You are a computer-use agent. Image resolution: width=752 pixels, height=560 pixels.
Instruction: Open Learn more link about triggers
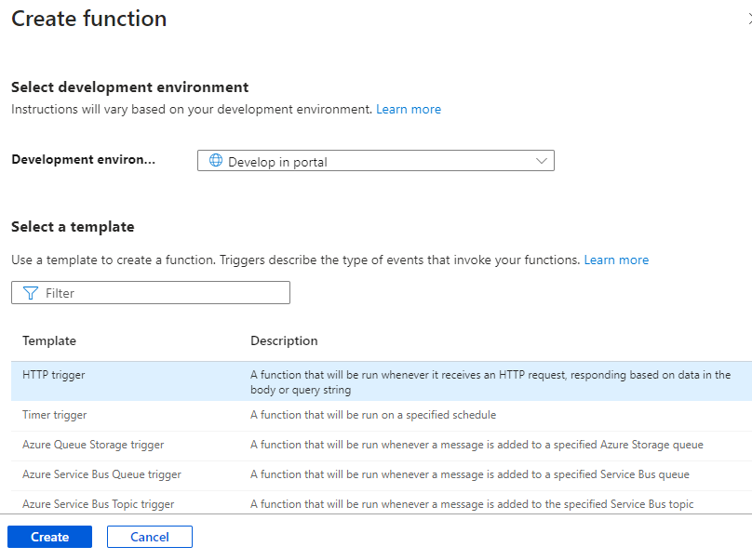click(616, 260)
